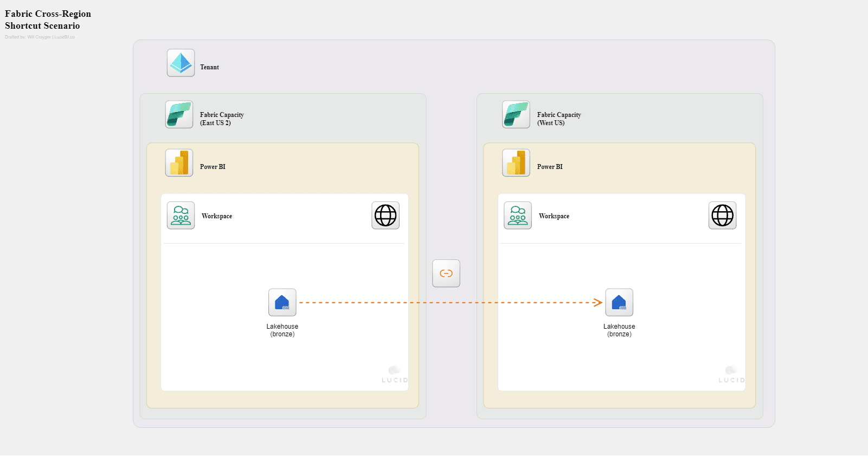The image size is (868, 456).
Task: Click the 'Drafted by' credit line text
Action: coord(40,37)
